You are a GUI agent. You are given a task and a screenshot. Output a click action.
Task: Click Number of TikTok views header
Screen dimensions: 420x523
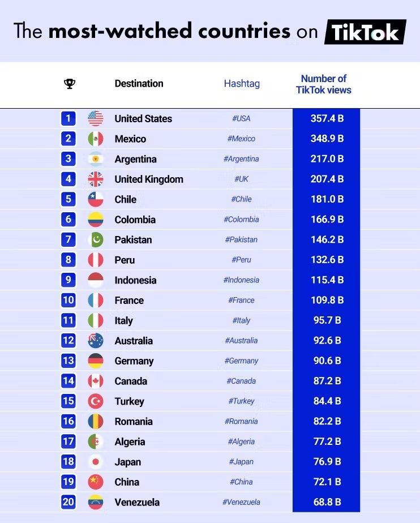click(324, 84)
